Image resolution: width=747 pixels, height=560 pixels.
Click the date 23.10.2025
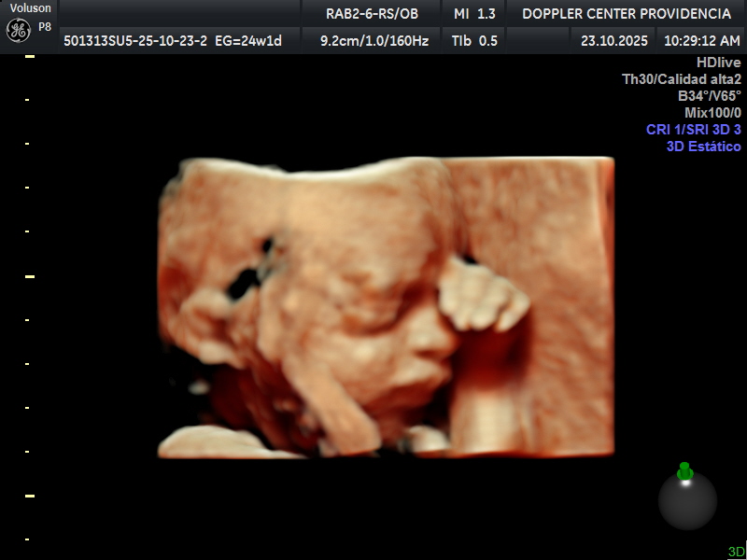(x=613, y=40)
